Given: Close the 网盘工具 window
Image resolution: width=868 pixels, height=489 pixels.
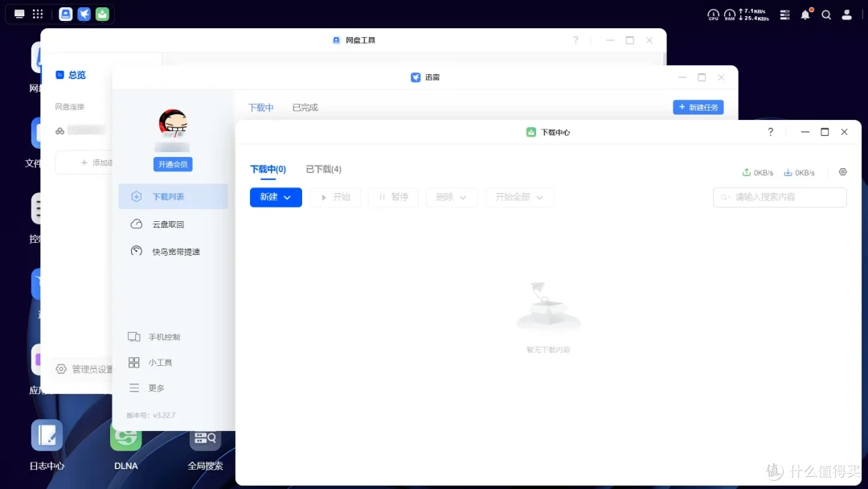Looking at the screenshot, I should 649,40.
